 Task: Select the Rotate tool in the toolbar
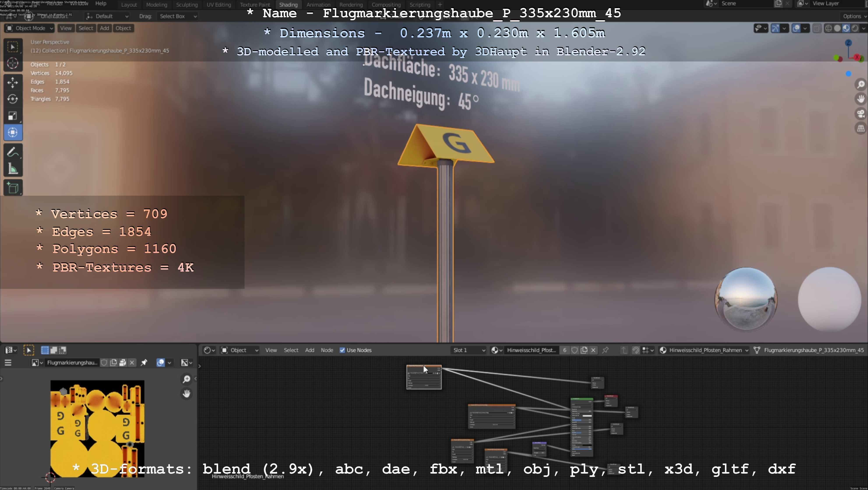[x=13, y=99]
